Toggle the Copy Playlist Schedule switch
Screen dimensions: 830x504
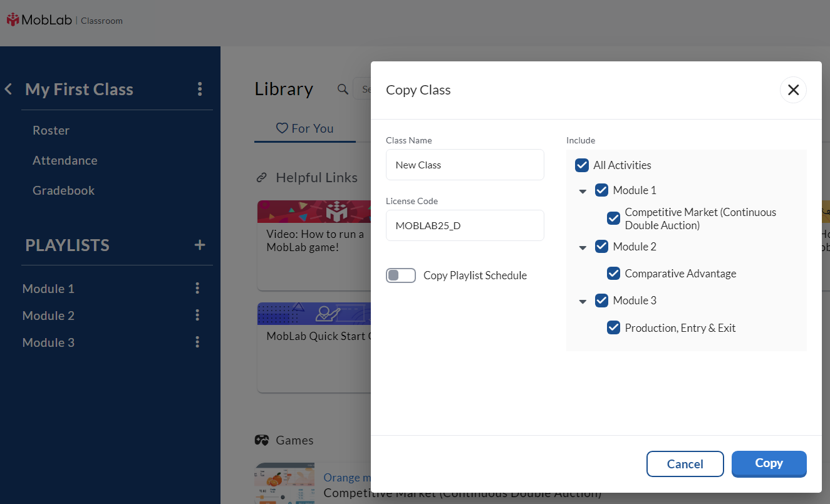pos(401,275)
